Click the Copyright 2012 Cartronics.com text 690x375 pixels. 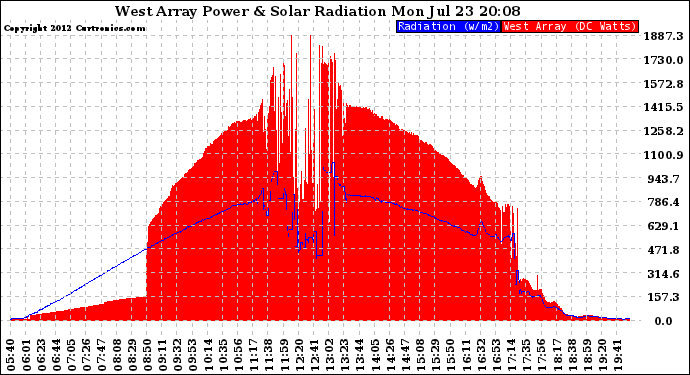point(74,28)
